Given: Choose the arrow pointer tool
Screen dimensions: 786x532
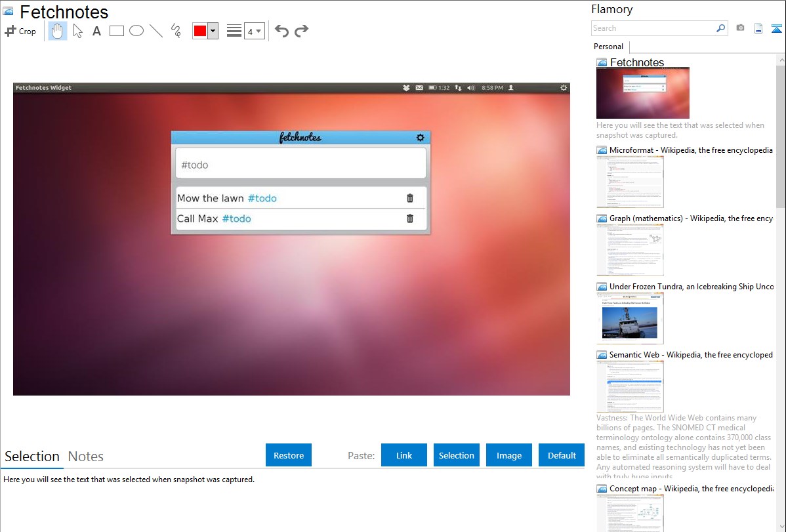Looking at the screenshot, I should (x=77, y=31).
